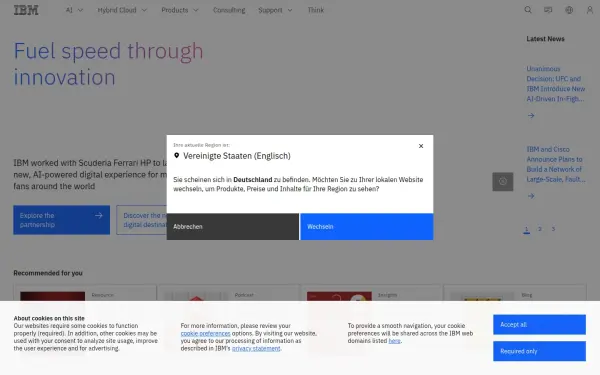Image resolution: width=600 pixels, height=375 pixels.
Task: Open the Think menu item
Action: 316,10
